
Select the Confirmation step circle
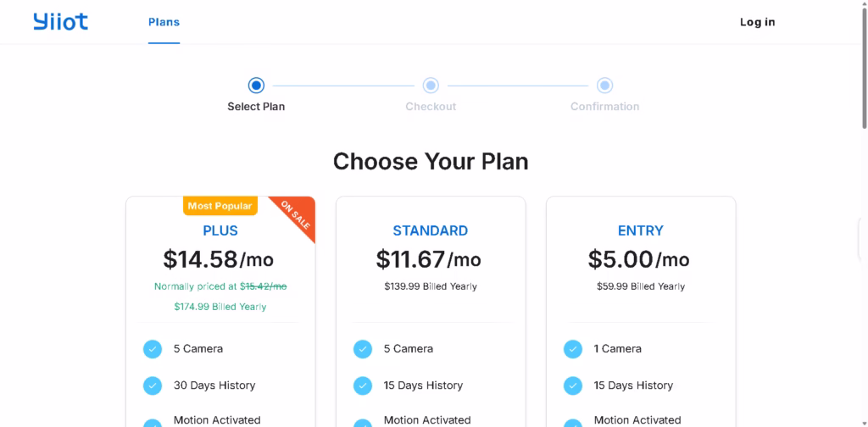[604, 85]
